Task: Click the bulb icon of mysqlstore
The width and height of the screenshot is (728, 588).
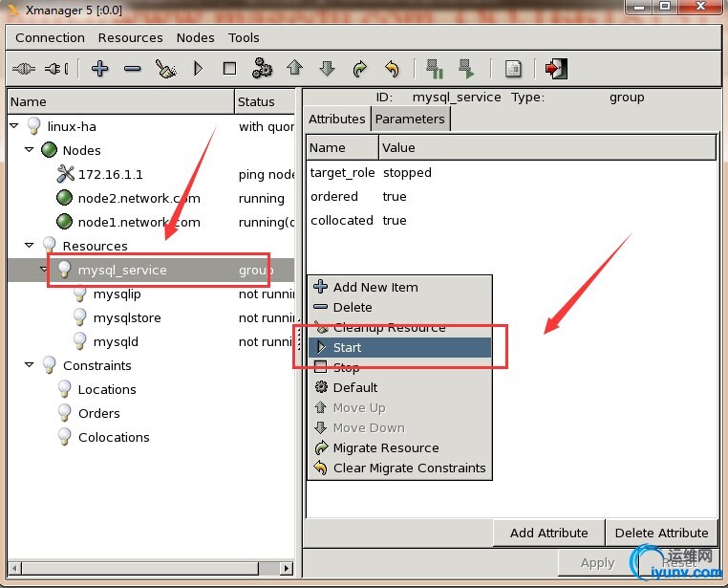Action: [x=80, y=317]
